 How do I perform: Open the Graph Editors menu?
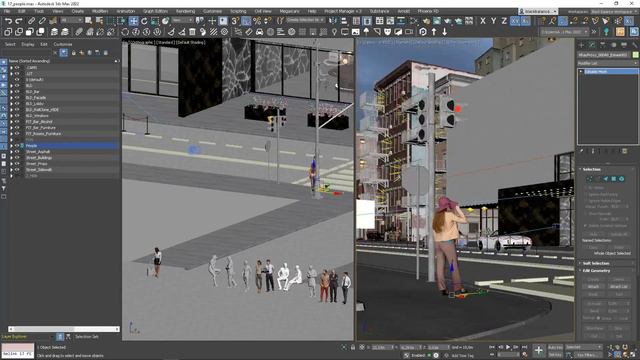click(x=156, y=11)
